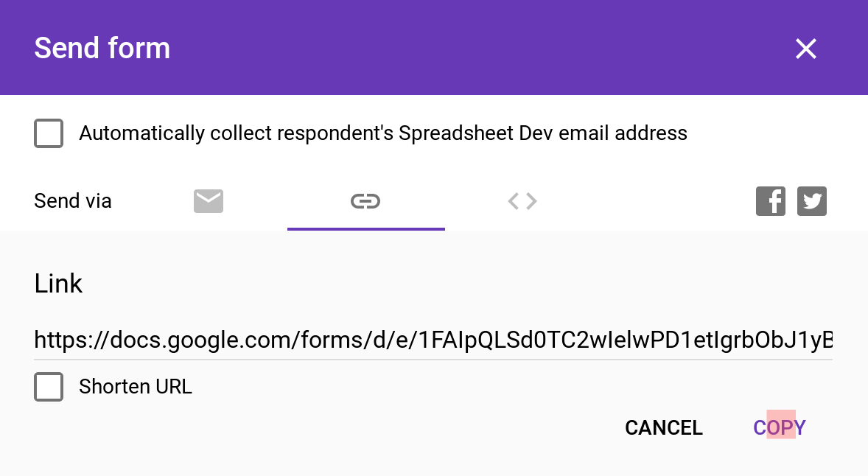Share the form on Facebook
The image size is (868, 476).
point(771,201)
